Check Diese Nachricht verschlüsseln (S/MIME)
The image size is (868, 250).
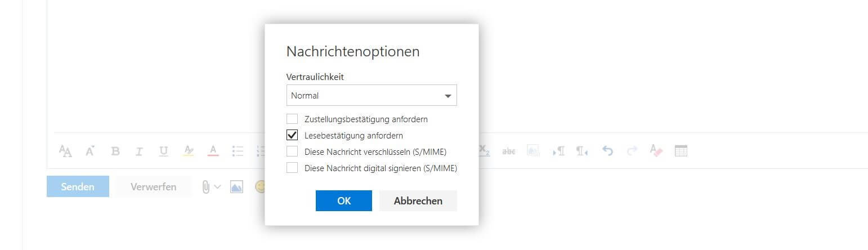(x=292, y=151)
